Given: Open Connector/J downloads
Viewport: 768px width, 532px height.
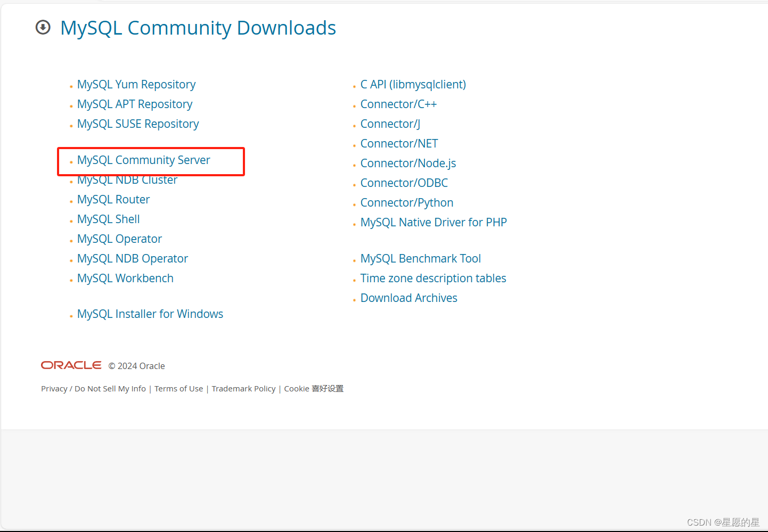Looking at the screenshot, I should 390,124.
